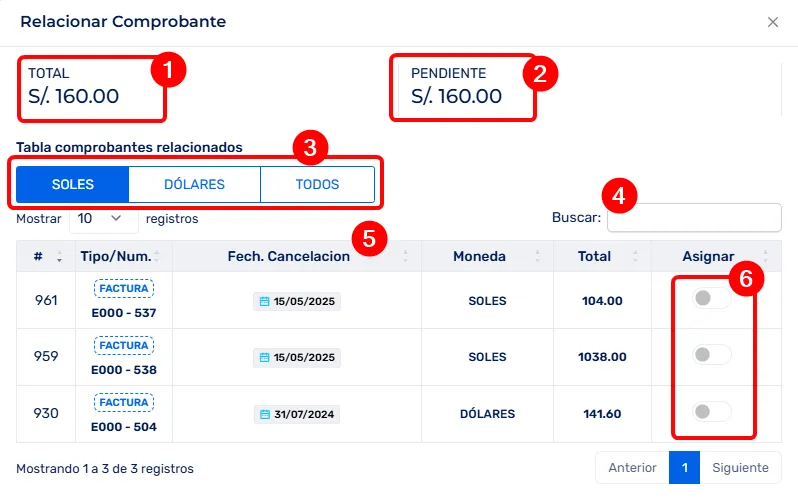The image size is (798, 498).
Task: Select the SOLES currency tab
Action: [72, 184]
